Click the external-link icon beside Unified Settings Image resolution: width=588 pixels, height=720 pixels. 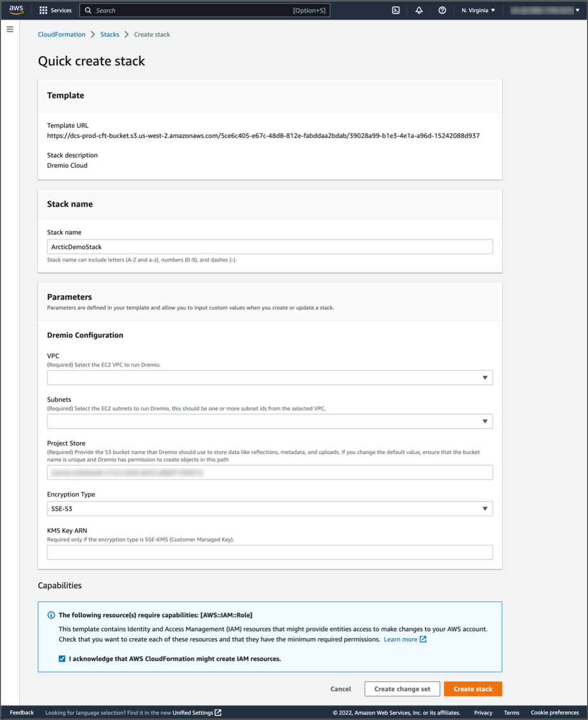tap(217, 712)
